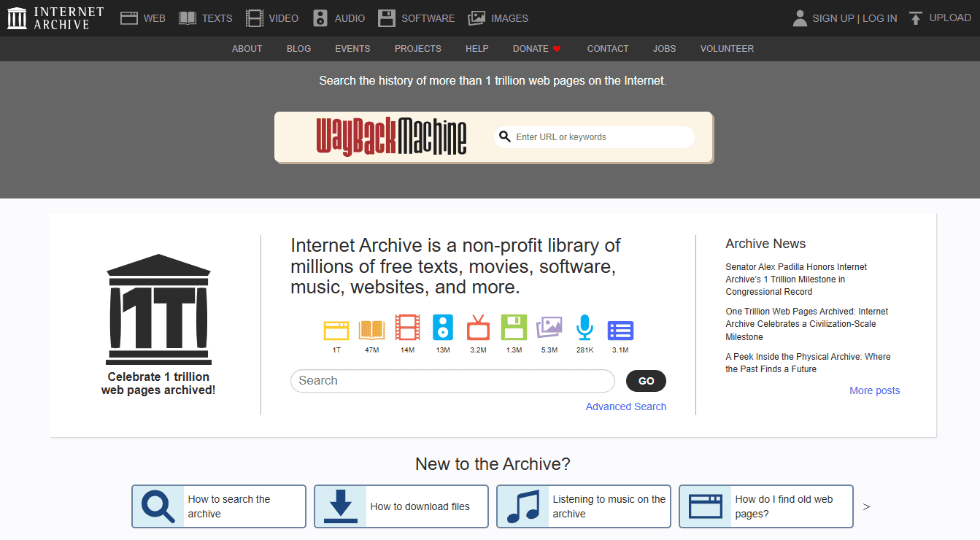Screen dimensions: 980x540
Task: Open the Advanced Search link
Action: (x=625, y=406)
